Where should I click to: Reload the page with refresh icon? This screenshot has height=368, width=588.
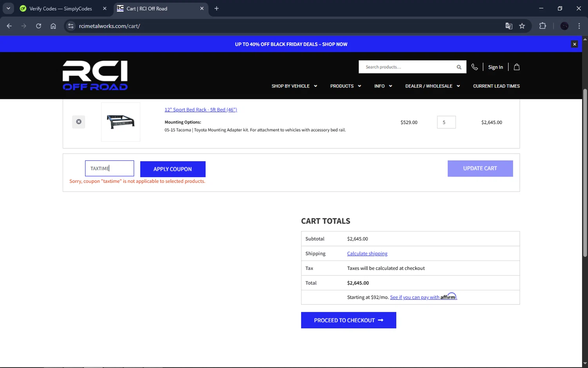point(38,26)
